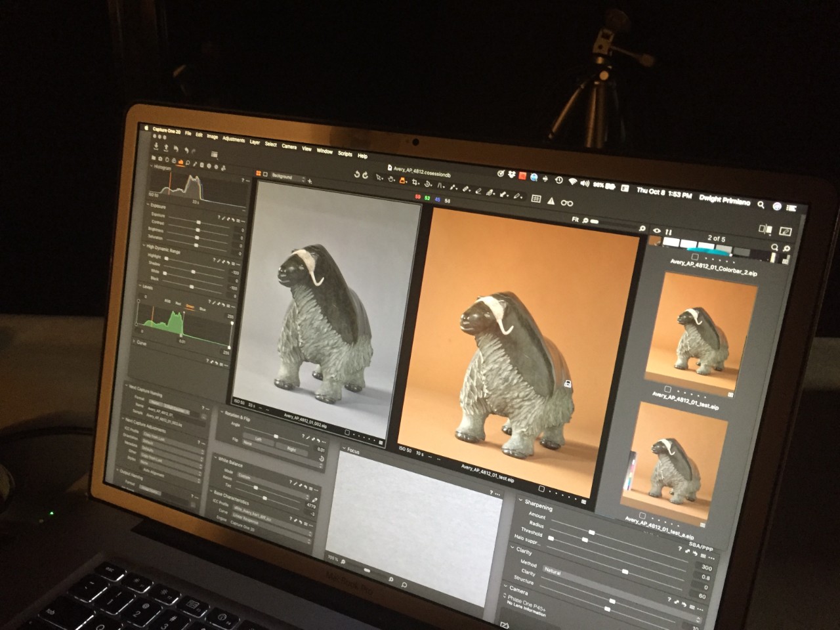Collapse the Rotation & Flip panel
Image resolution: width=840 pixels, height=630 pixels.
222,411
